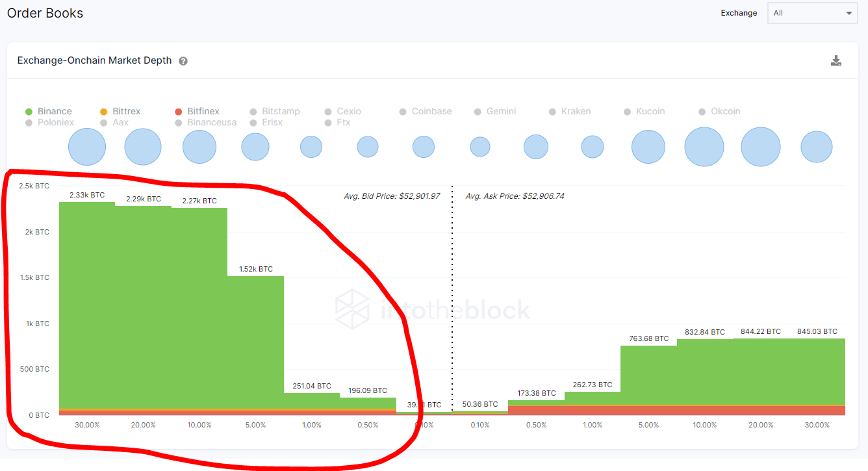
Task: Click the 2.5k BTC axis label
Action: tap(33, 186)
